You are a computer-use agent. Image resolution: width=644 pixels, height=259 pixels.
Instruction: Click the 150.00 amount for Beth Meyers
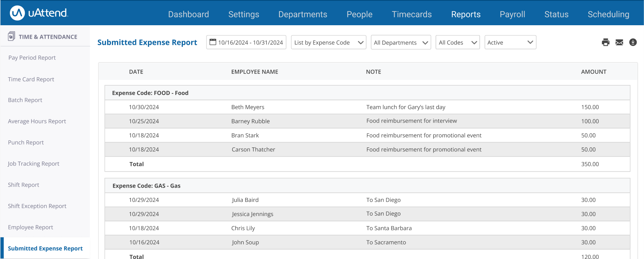[590, 107]
